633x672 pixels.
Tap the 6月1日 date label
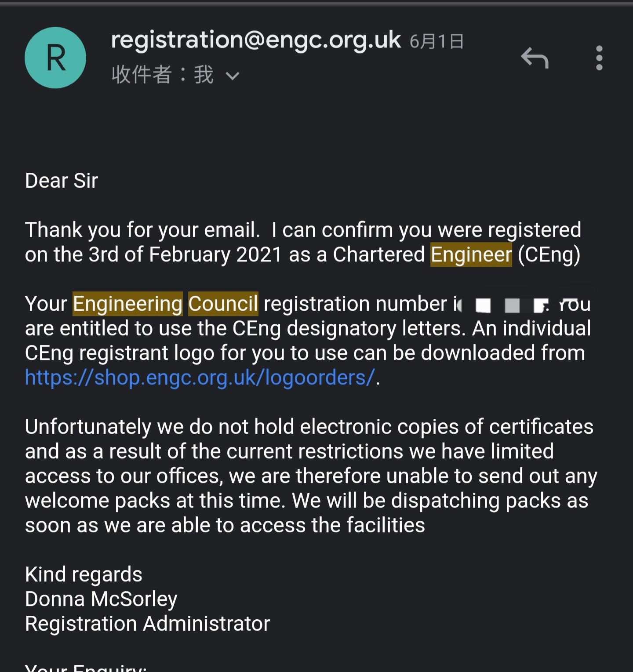[x=437, y=42]
